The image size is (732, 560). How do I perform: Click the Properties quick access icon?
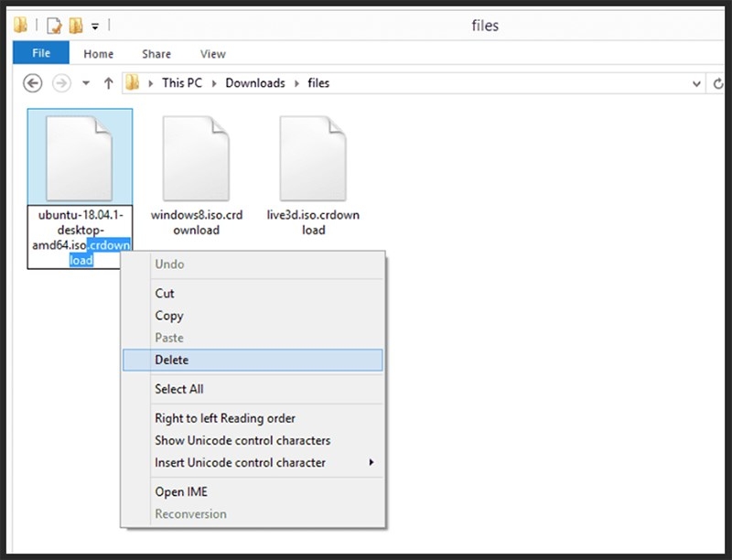55,26
